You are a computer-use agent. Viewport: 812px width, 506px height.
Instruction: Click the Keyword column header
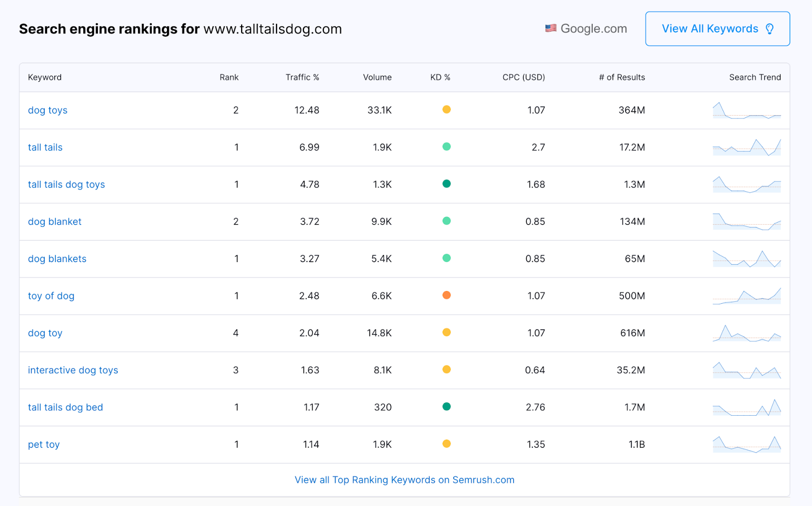point(45,78)
